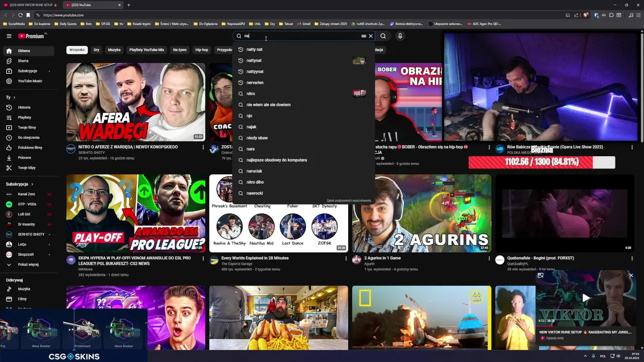The width and height of the screenshot is (644, 362).
Task: Start voice search with microphone icon
Action: click(x=400, y=36)
